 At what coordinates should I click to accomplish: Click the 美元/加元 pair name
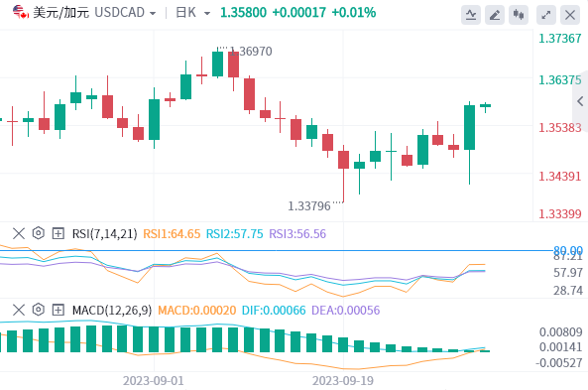61,13
